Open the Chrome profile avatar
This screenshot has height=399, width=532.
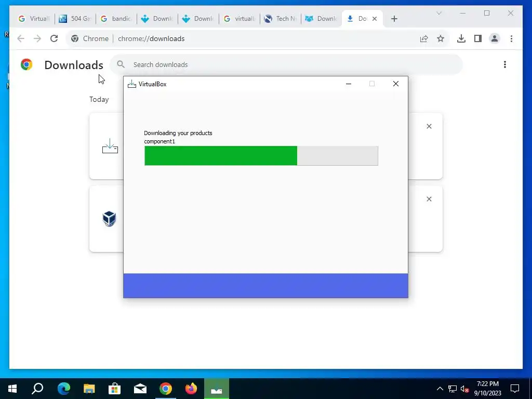(x=495, y=38)
